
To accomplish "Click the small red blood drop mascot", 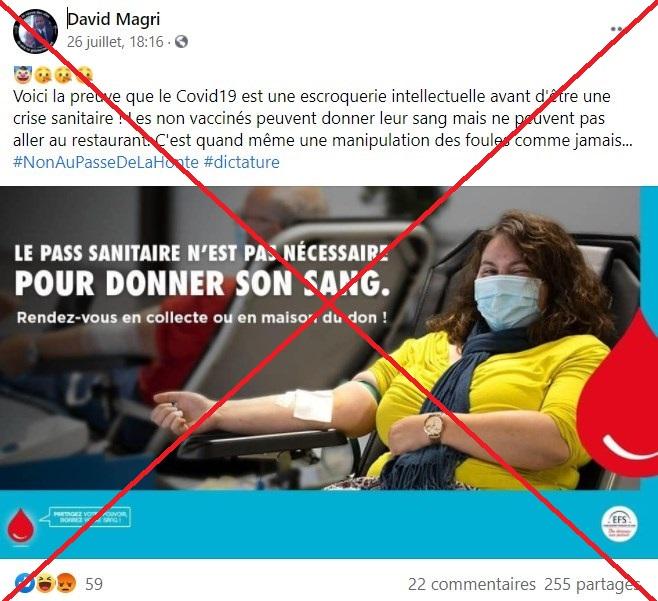I will click(21, 525).
